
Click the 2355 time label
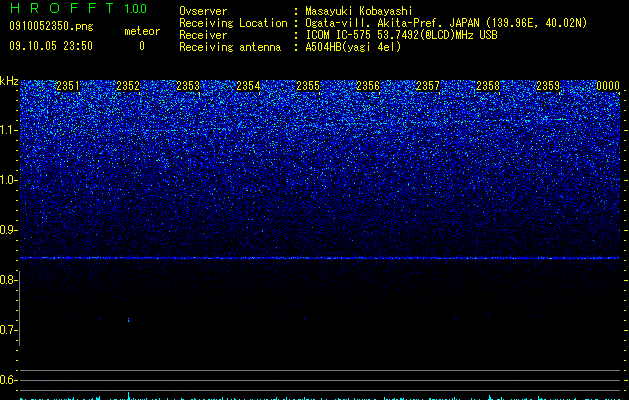[308, 86]
